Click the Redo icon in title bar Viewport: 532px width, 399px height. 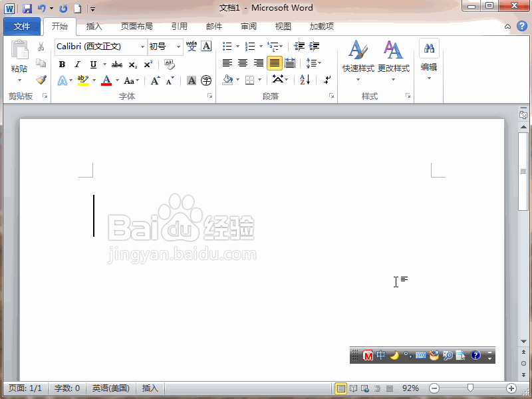pyautogui.click(x=63, y=9)
